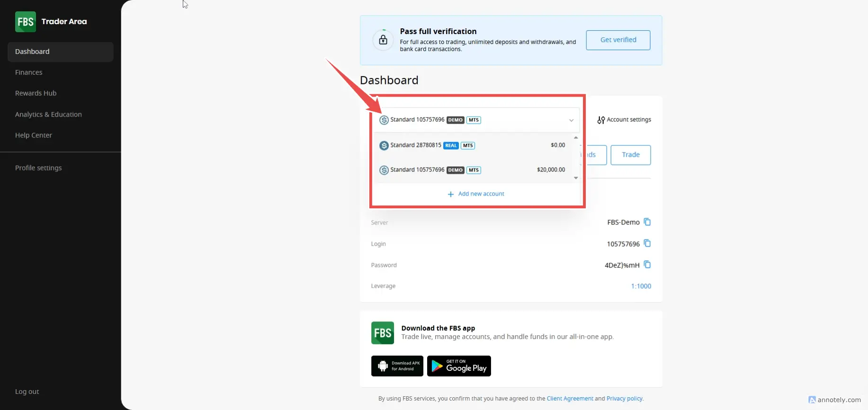The width and height of the screenshot is (868, 410).
Task: Click the 1:1000 leverage value
Action: click(x=641, y=286)
